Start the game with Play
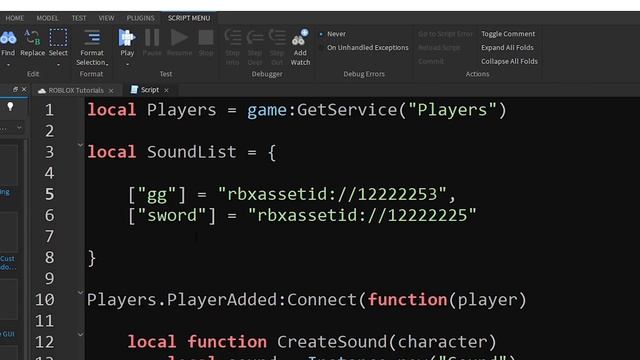This screenshot has height=360, width=640. [127, 42]
